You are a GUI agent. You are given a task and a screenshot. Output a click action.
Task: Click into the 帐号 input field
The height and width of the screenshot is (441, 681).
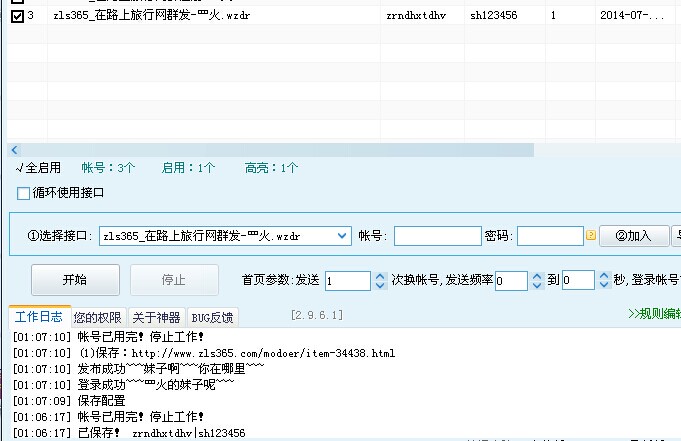click(438, 236)
